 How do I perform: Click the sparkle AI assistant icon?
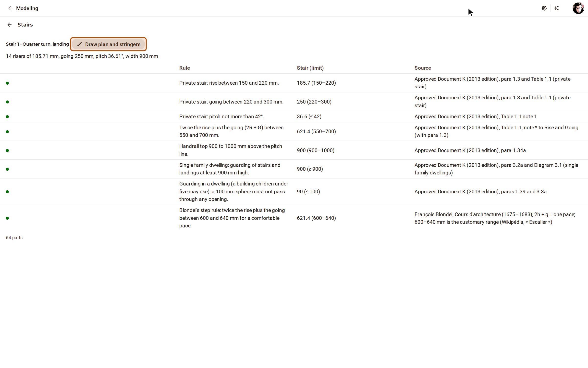coord(556,8)
